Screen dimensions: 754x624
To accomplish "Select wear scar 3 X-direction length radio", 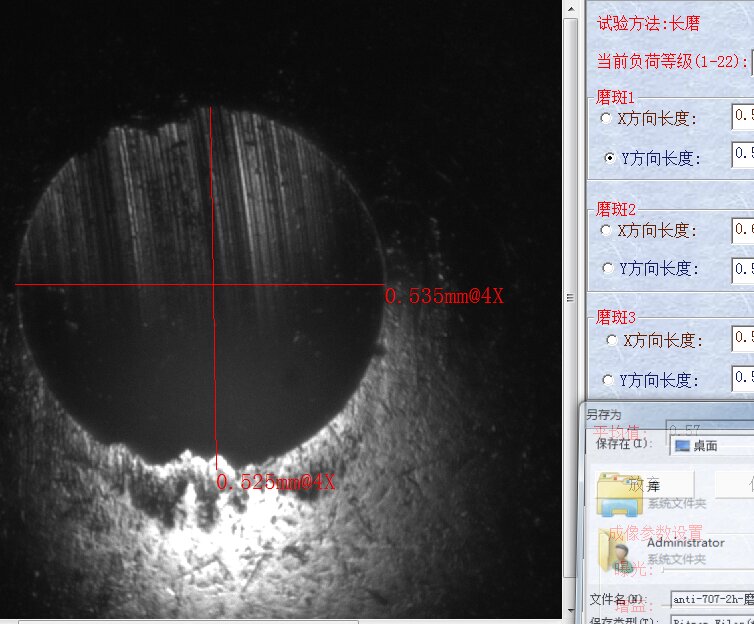I will coord(611,340).
